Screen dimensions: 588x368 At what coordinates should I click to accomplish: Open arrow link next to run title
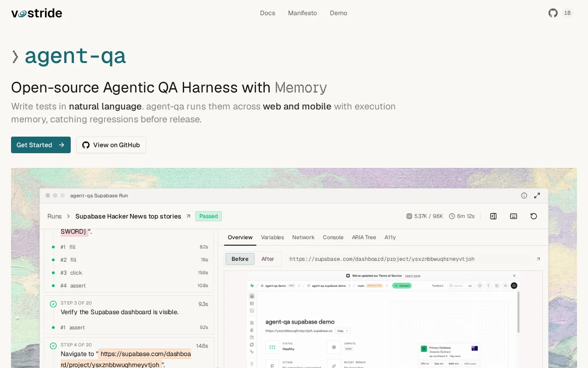coord(188,216)
